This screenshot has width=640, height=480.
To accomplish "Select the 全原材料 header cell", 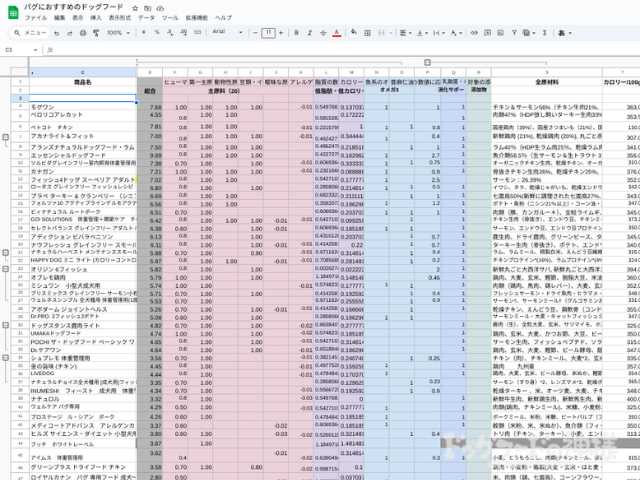I will 547,82.
